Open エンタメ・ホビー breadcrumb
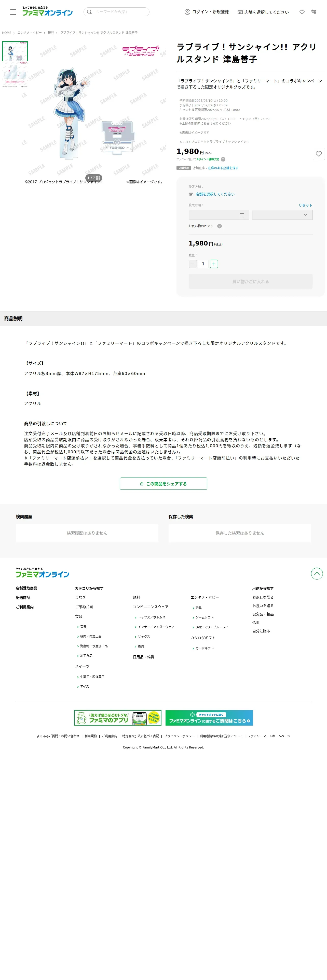The height and width of the screenshot is (980, 327). coord(29,33)
